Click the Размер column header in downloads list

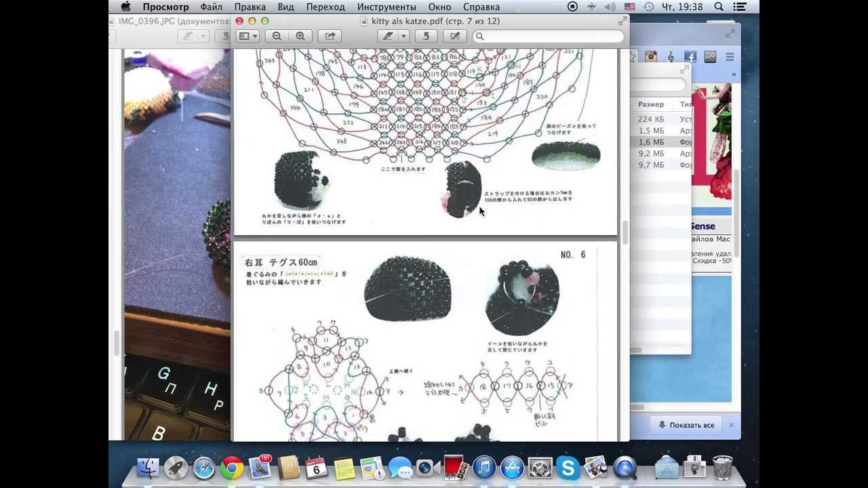[651, 104]
